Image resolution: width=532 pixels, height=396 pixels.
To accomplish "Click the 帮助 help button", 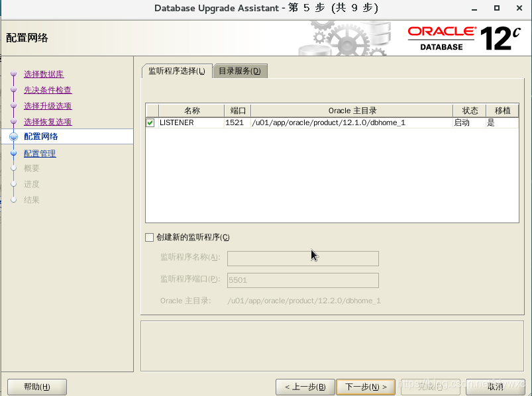I will tap(37, 387).
